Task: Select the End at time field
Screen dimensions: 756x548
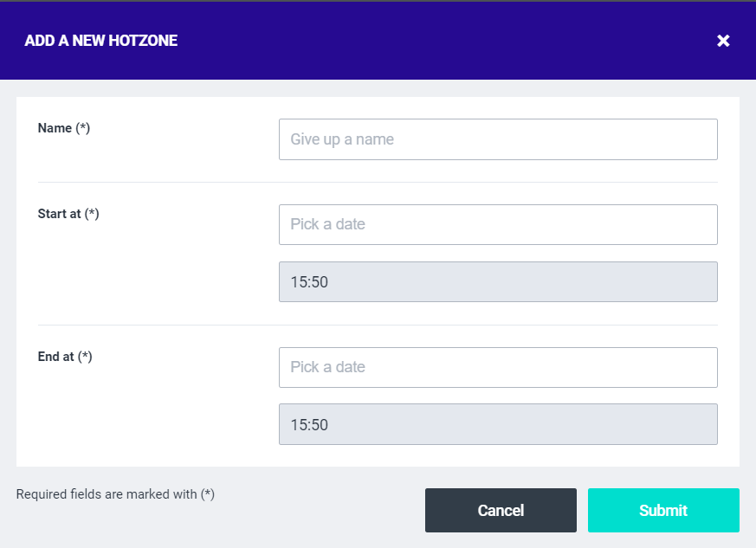Action: point(498,424)
